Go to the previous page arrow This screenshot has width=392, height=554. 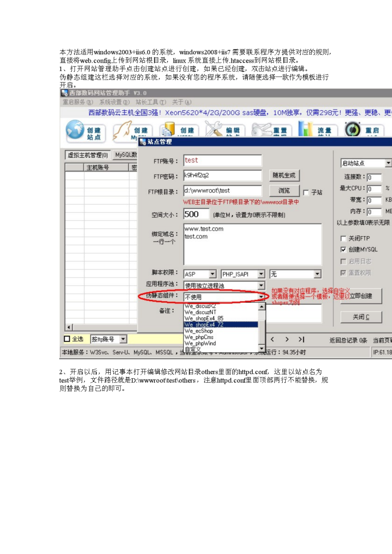272,339
